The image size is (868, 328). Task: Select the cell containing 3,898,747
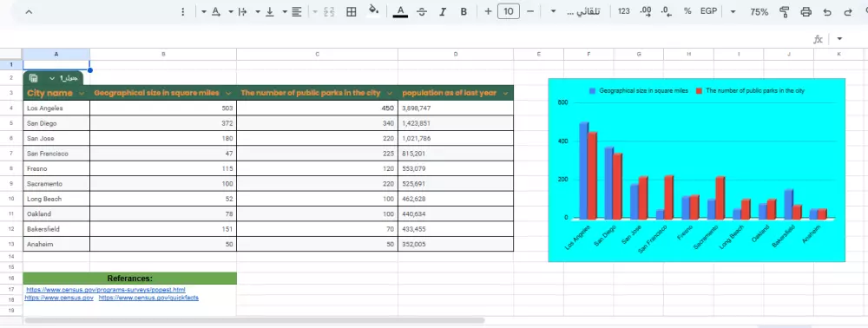456,108
